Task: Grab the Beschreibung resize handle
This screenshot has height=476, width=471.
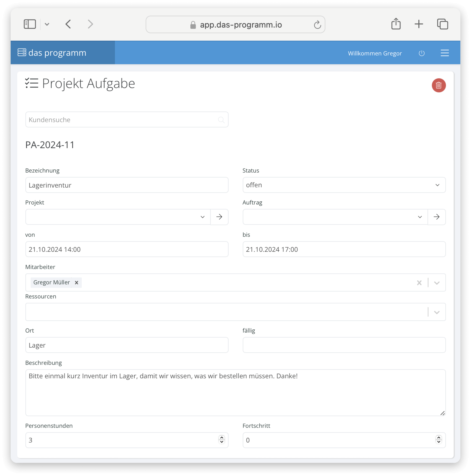Action: (x=443, y=413)
